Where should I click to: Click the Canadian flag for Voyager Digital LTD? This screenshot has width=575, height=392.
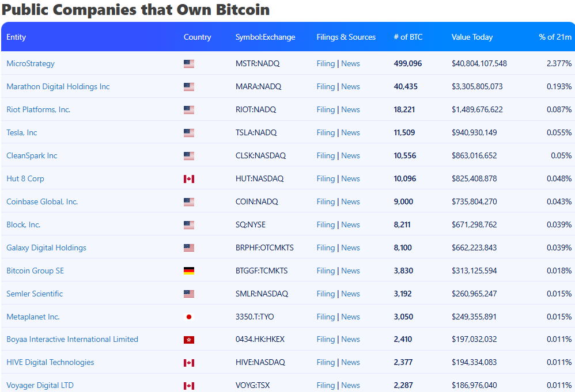(188, 386)
